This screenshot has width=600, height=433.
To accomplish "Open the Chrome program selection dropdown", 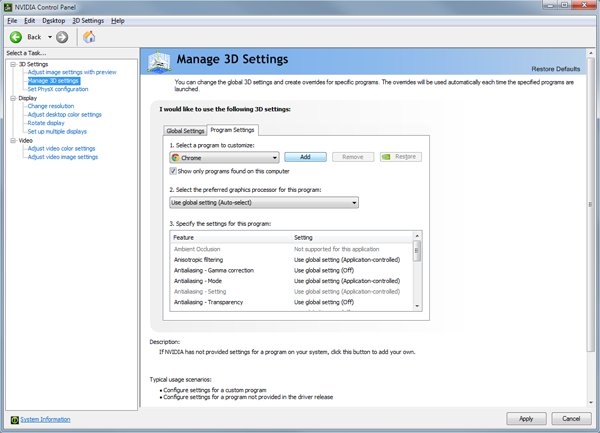I will pyautogui.click(x=224, y=158).
